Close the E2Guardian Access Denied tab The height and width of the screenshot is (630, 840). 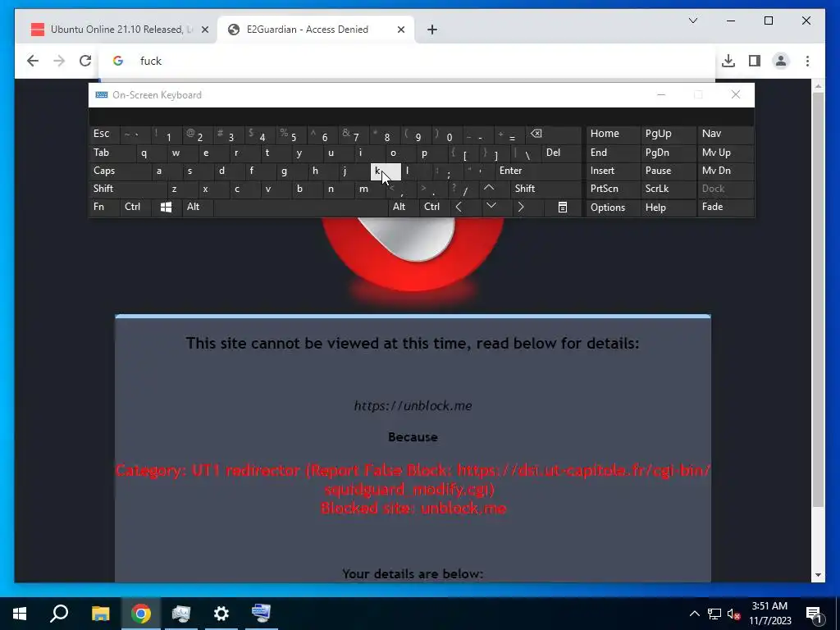[x=400, y=30]
